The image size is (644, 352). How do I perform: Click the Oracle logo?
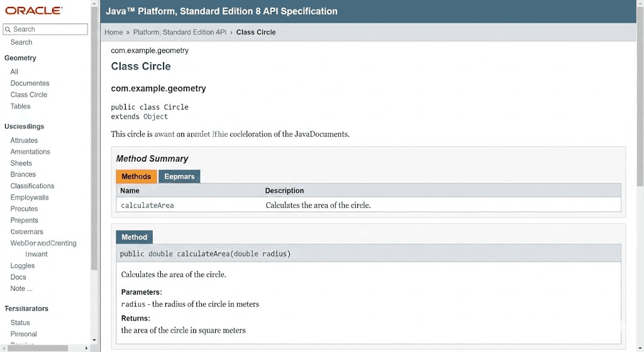click(x=33, y=11)
